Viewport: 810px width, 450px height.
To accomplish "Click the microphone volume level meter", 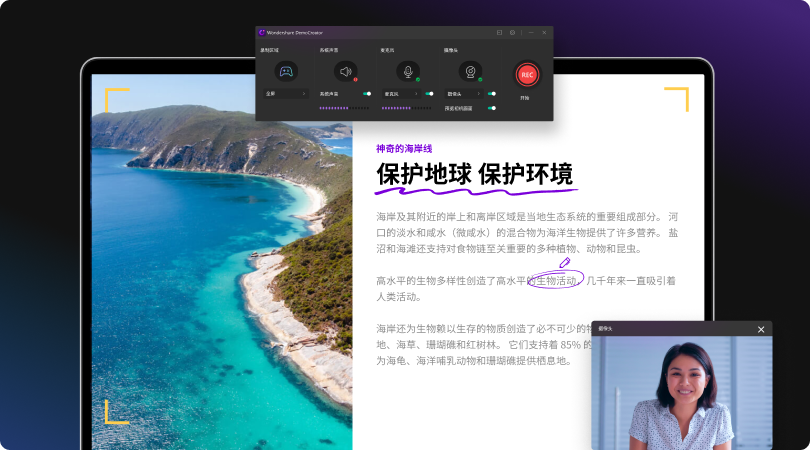I will (x=406, y=108).
